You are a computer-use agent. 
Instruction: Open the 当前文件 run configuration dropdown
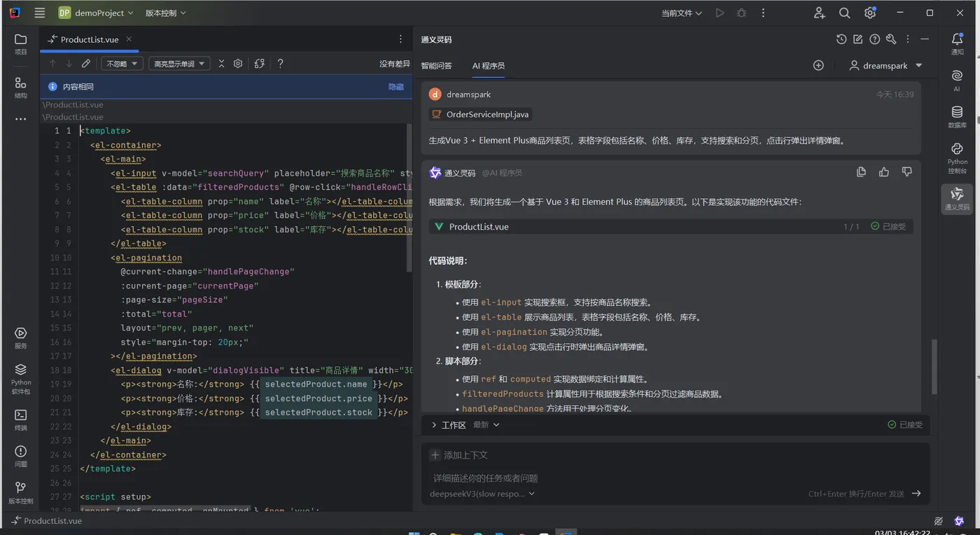(x=682, y=13)
